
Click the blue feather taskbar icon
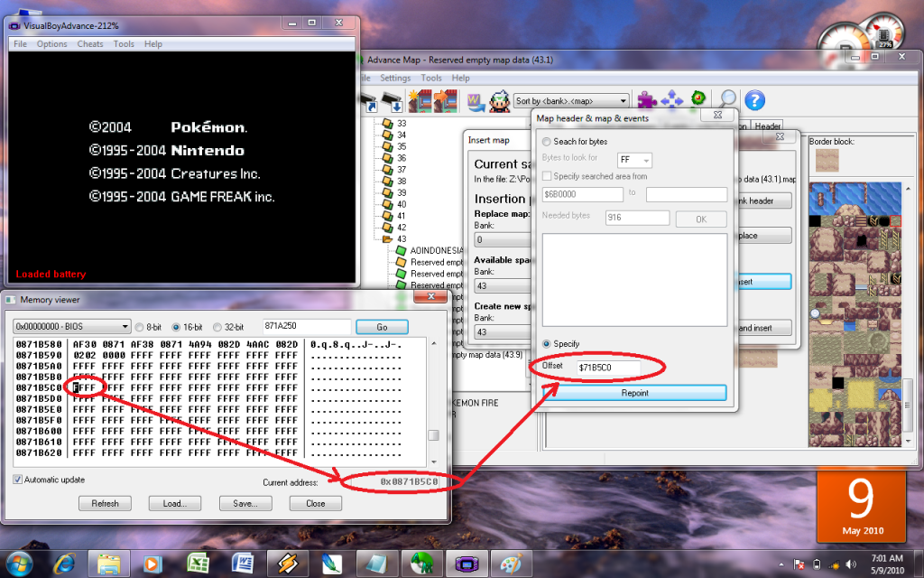(332, 564)
